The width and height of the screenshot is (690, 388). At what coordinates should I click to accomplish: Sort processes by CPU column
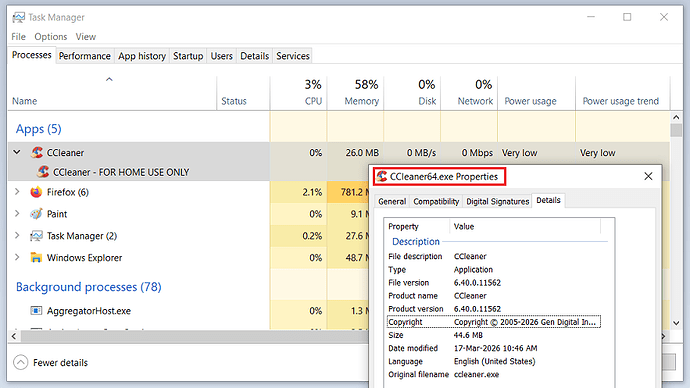[299, 92]
